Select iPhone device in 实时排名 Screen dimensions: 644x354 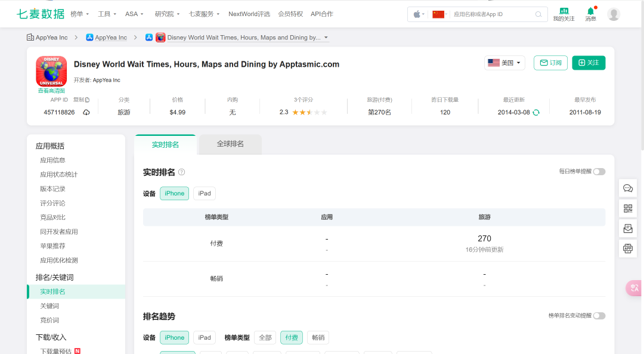click(175, 194)
